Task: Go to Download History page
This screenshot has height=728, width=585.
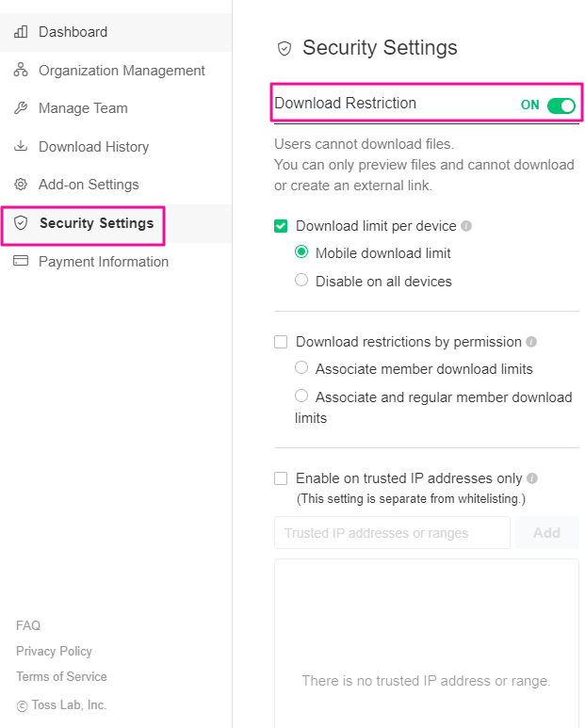Action: point(93,147)
